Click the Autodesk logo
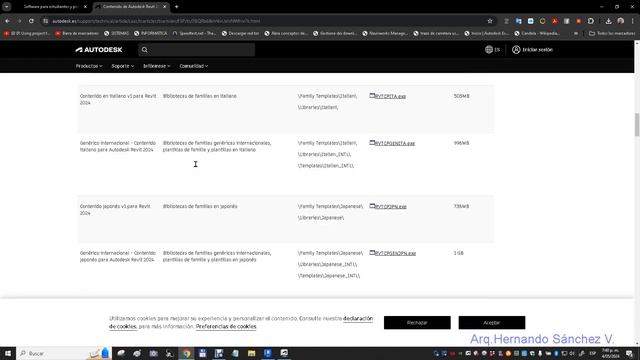The height and width of the screenshot is (360, 640). coord(99,50)
